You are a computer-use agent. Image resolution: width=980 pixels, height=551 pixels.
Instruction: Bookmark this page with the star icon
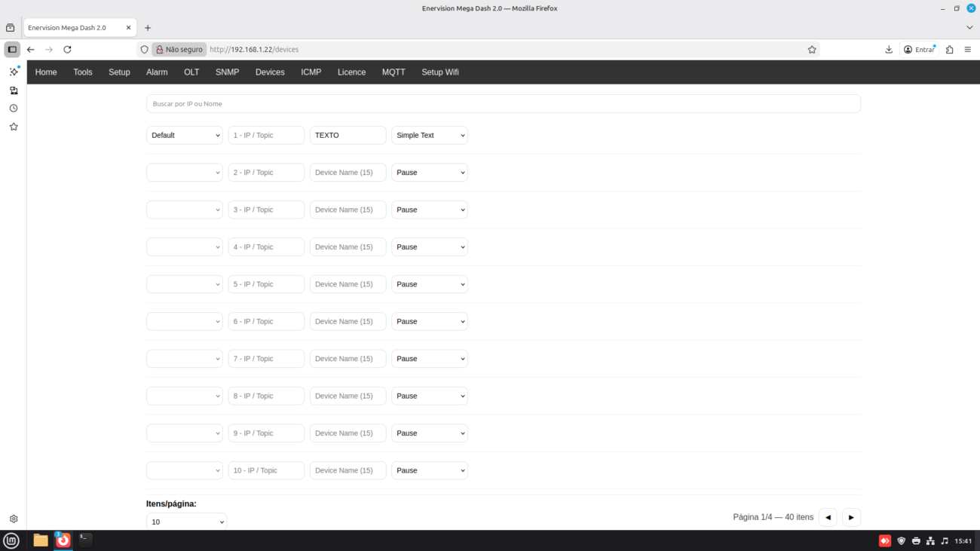812,50
